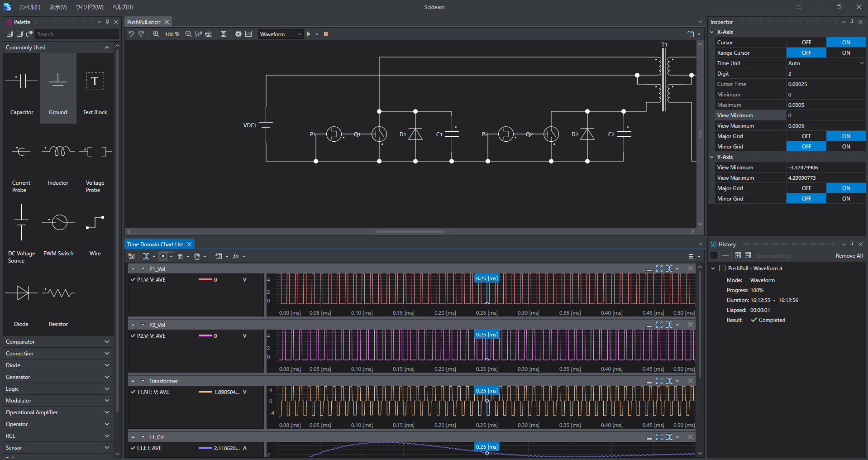Add new chart icon in chart list toolbar
The height and width of the screenshot is (460, 868).
132,256
